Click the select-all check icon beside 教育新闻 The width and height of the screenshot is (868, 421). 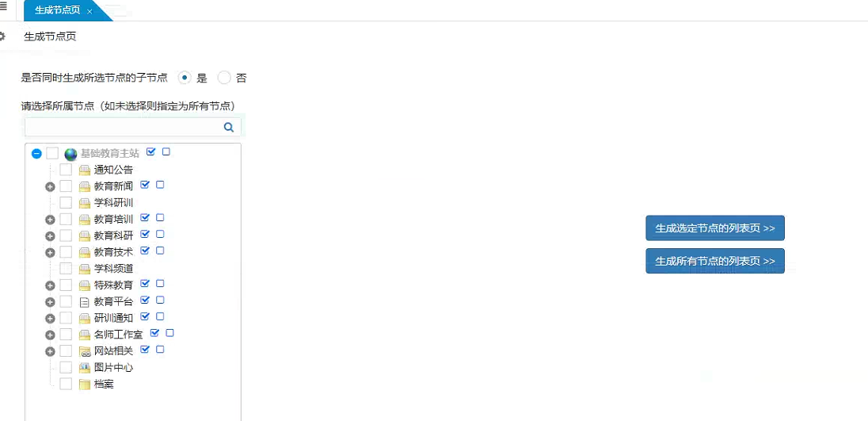pyautogui.click(x=145, y=185)
